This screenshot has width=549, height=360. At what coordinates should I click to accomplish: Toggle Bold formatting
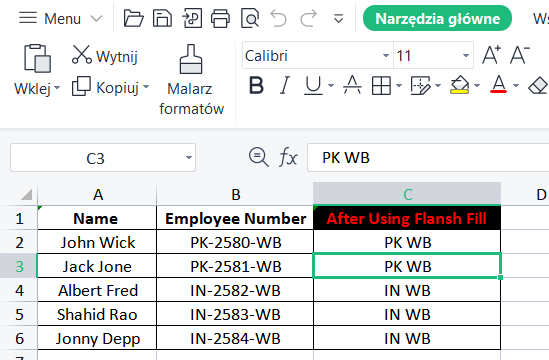pyautogui.click(x=256, y=85)
